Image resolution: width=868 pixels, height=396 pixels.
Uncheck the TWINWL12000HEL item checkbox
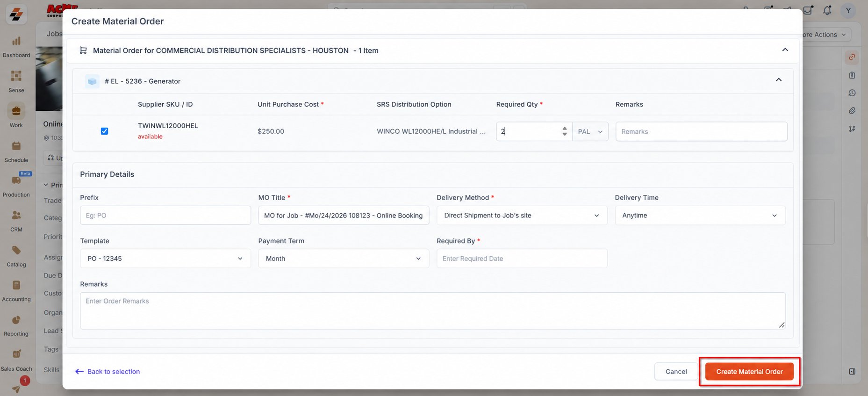pos(104,131)
